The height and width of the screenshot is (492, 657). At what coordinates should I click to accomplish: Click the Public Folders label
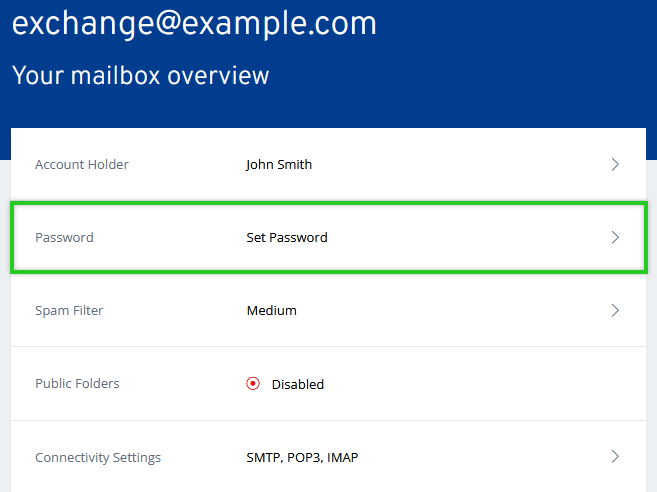coord(78,384)
